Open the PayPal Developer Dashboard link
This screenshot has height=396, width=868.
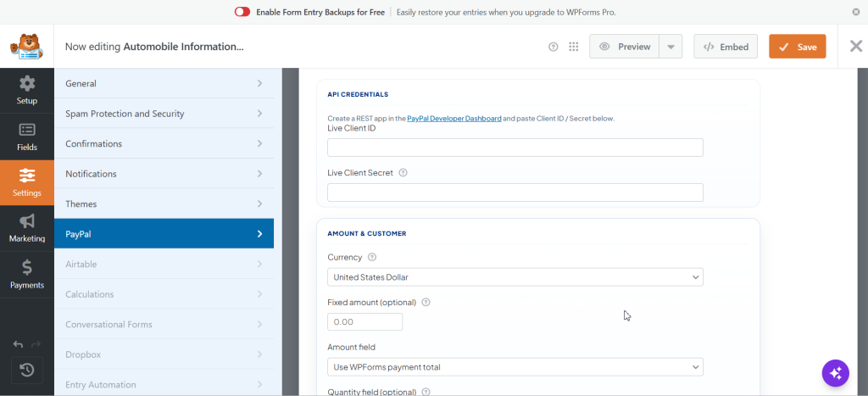click(x=454, y=119)
